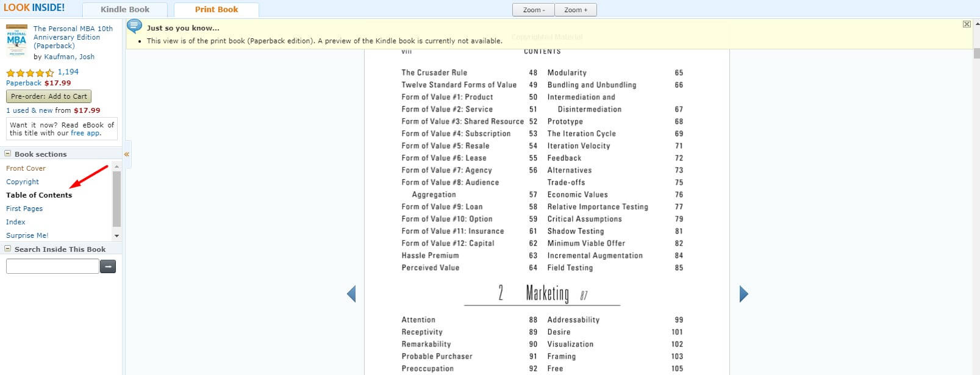Screen dimensions: 980x375
Task: Click 'Twelve Standard Forms of Value' entry
Action: pyautogui.click(x=459, y=85)
